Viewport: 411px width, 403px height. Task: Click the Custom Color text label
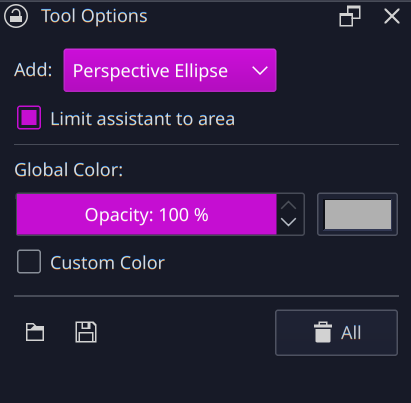[107, 263]
